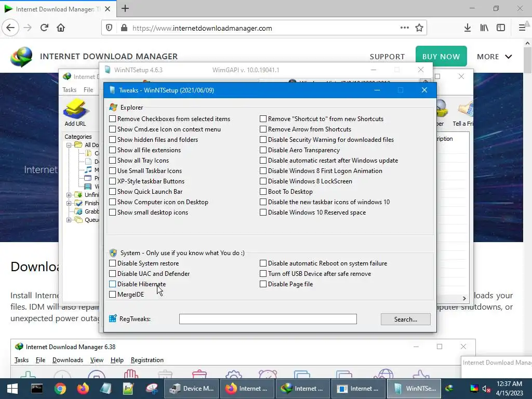Click the muted speaker tray icon
Screen dimensions: 532x399
point(486,389)
